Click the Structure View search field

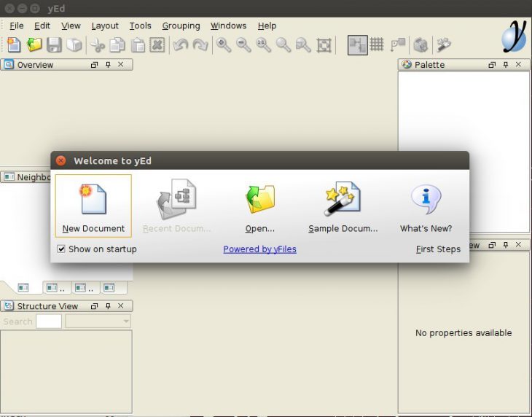tap(49, 321)
